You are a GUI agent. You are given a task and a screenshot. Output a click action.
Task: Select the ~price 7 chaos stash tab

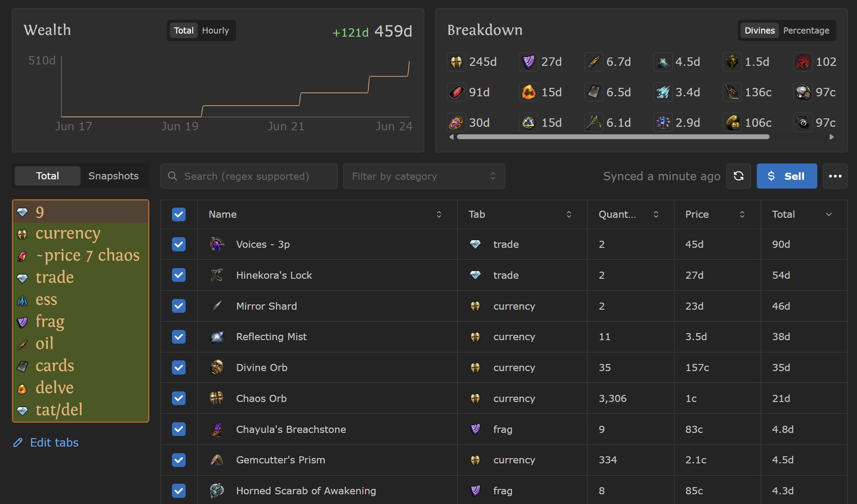click(80, 255)
